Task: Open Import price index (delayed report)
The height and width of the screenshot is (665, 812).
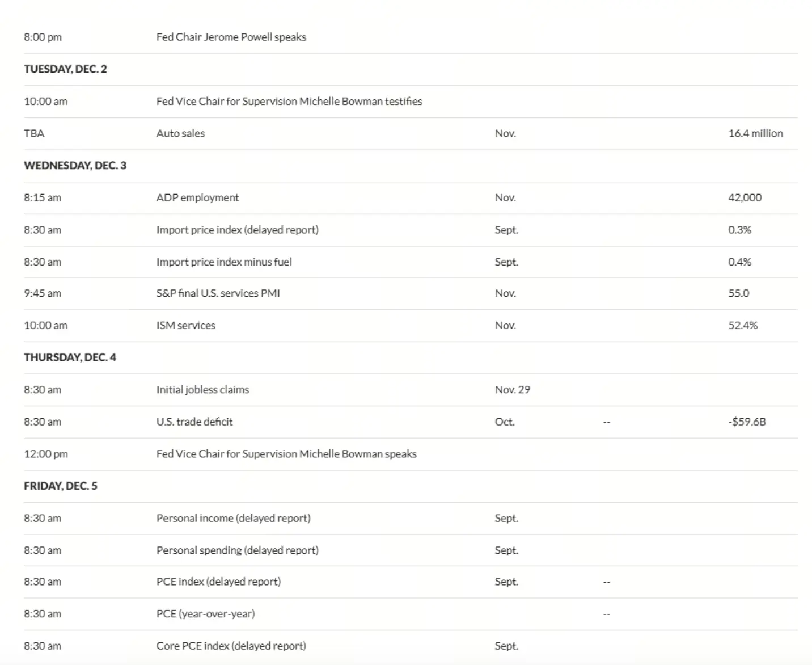Action: 237,230
